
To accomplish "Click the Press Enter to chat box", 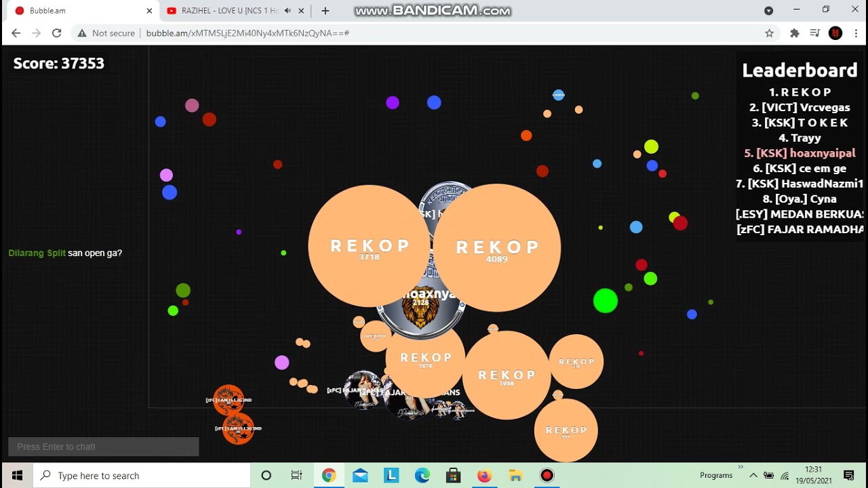I will click(x=103, y=447).
